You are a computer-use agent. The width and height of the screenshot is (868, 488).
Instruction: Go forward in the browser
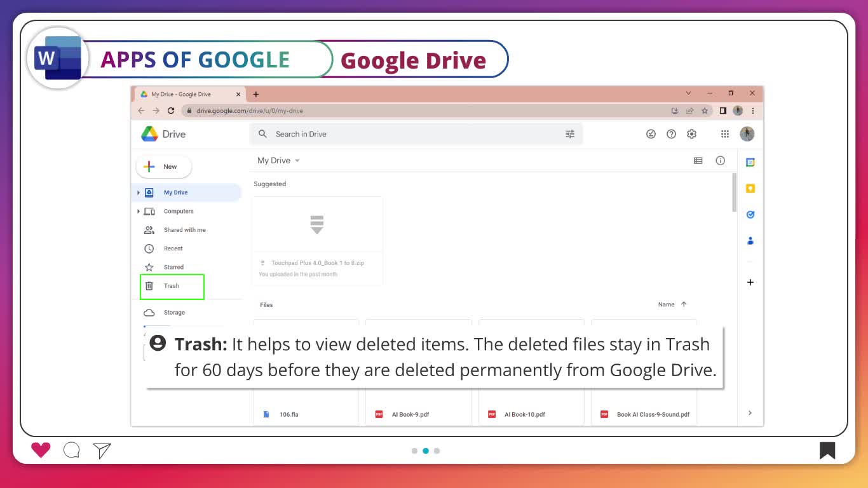156,111
